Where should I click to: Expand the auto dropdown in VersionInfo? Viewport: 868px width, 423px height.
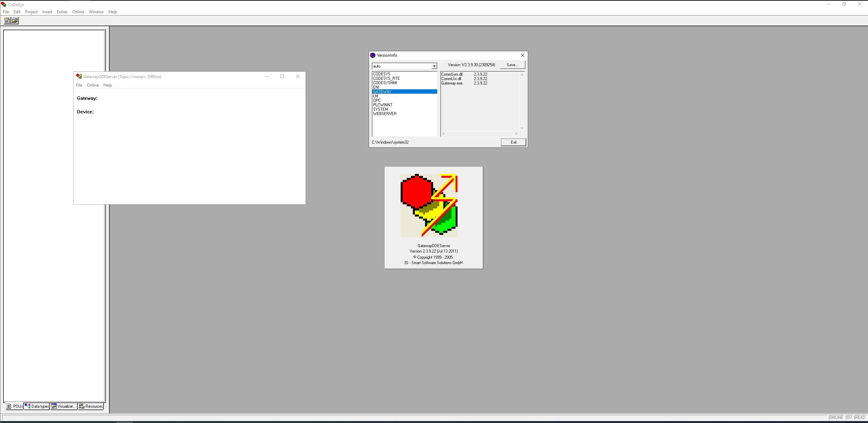pos(434,66)
